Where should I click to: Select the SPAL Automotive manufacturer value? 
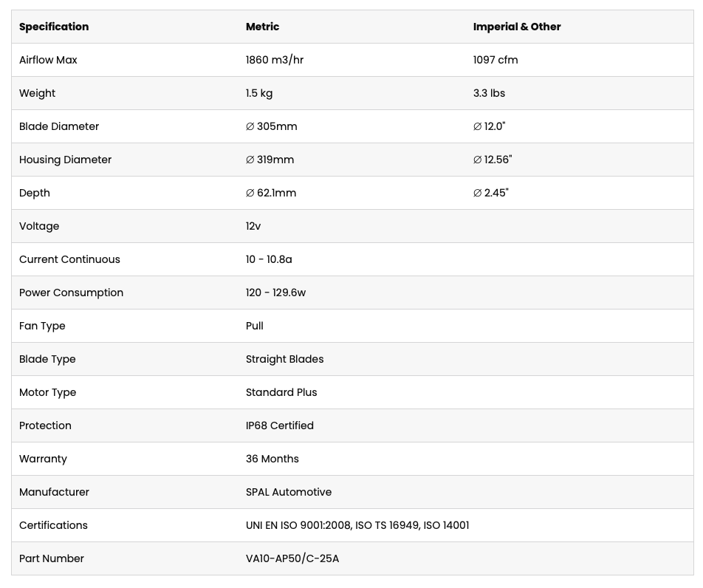click(x=289, y=492)
